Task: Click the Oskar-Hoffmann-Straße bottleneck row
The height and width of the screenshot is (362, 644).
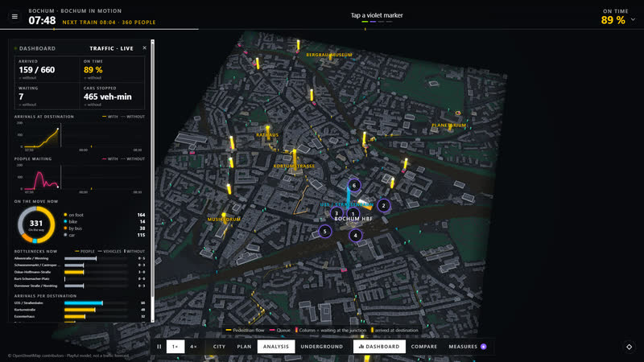Action: pyautogui.click(x=79, y=272)
